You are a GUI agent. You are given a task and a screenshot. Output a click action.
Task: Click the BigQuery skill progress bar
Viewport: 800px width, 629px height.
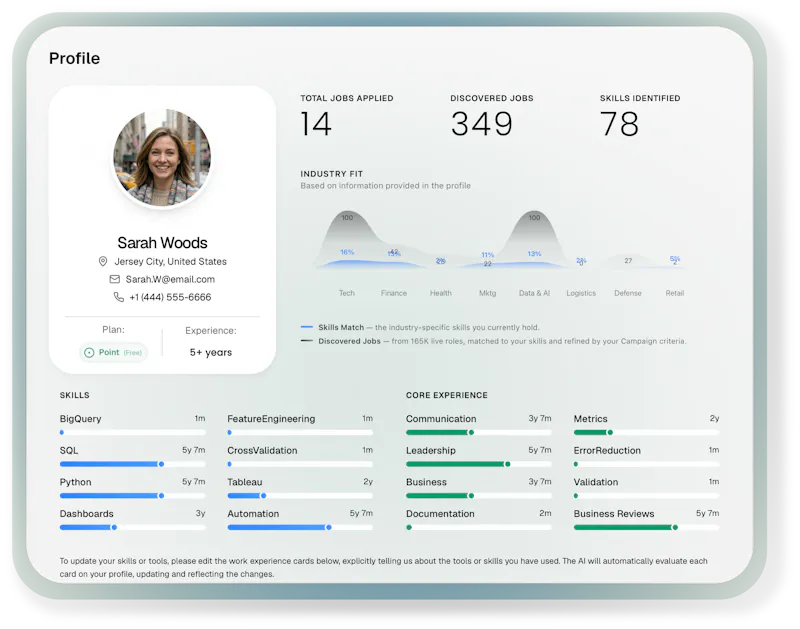[x=133, y=433]
